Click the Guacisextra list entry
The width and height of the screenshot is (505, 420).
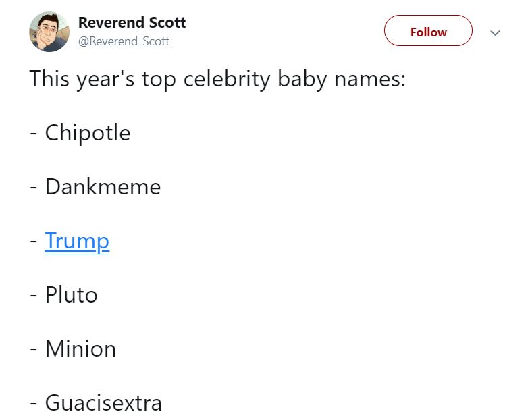[103, 403]
